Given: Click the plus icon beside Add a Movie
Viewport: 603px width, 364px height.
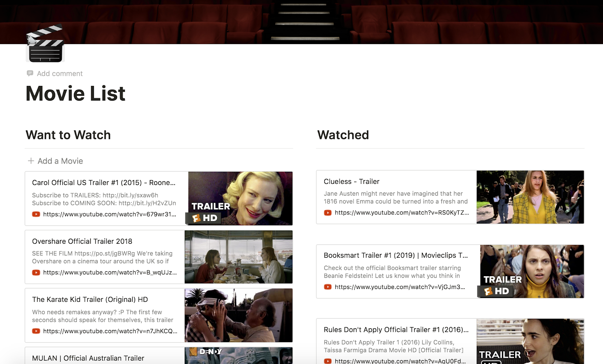Looking at the screenshot, I should pos(31,161).
